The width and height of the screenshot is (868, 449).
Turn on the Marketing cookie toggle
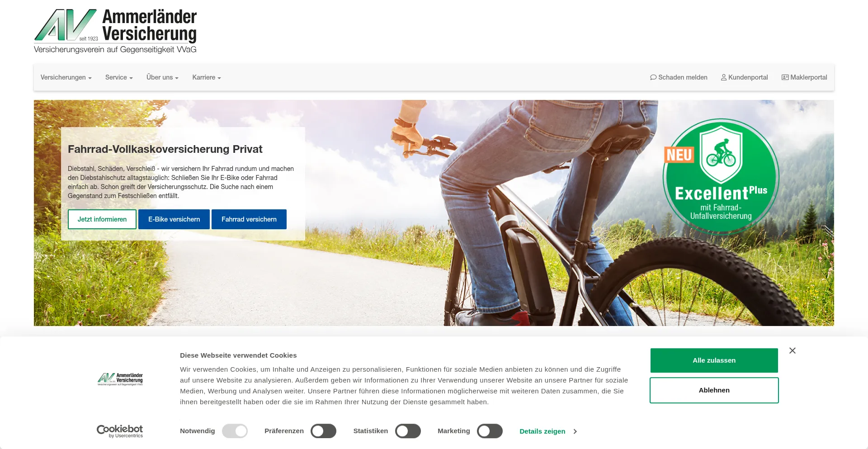[x=490, y=431]
